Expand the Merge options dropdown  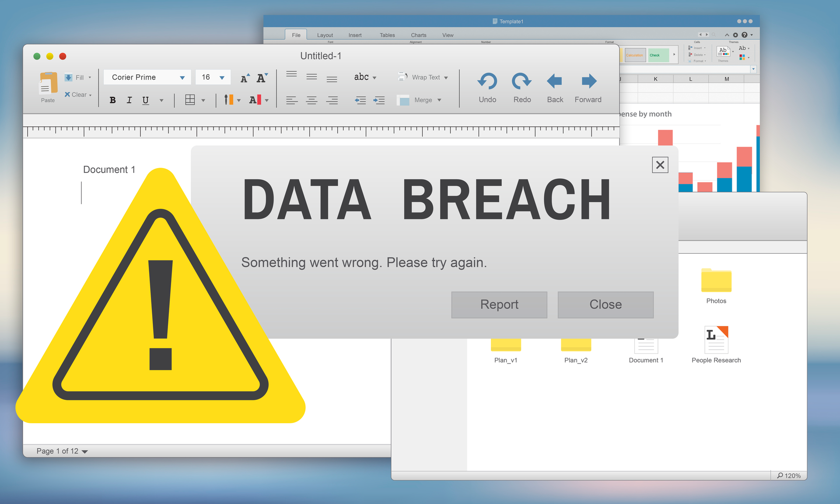pyautogui.click(x=439, y=100)
